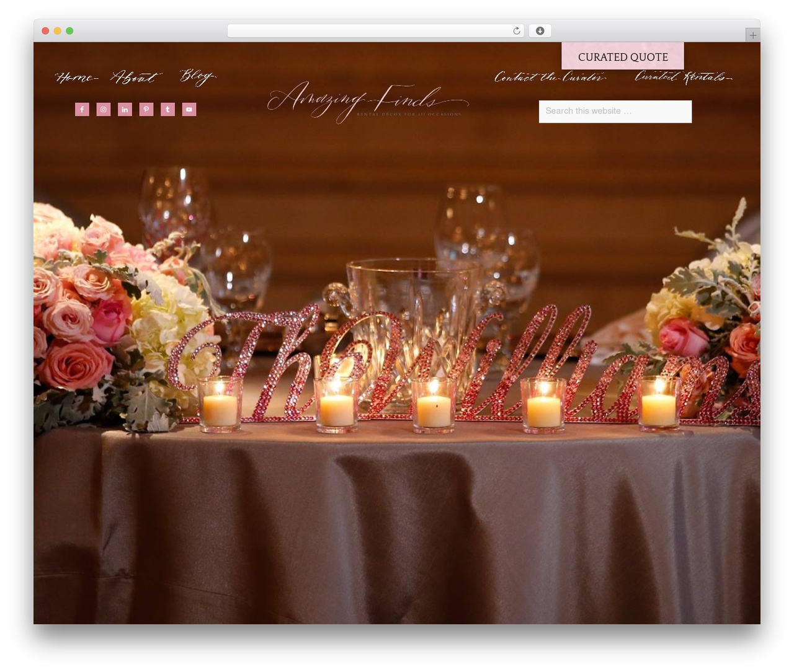Click the green fullscreen window button
The image size is (794, 672).
(69, 31)
